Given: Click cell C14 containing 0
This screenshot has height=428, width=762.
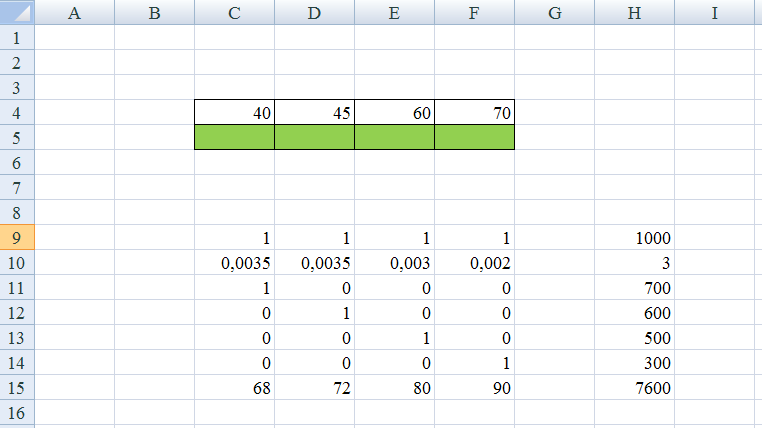Looking at the screenshot, I should pos(234,362).
